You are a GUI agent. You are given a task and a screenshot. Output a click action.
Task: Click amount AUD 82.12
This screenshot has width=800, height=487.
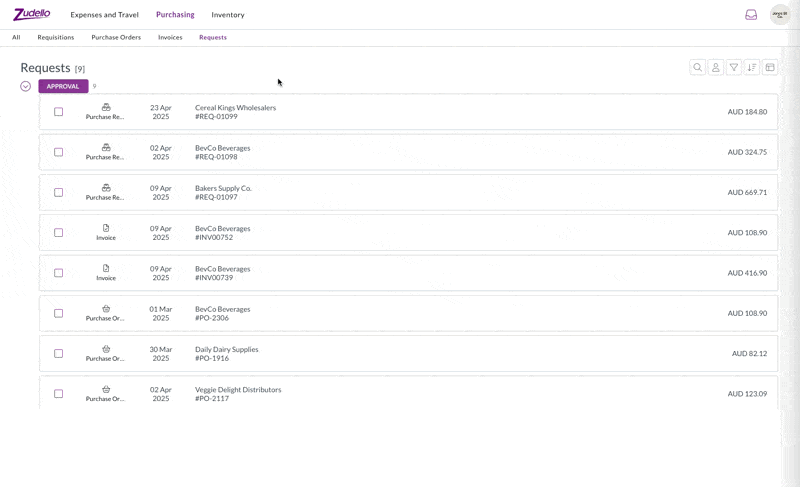pyautogui.click(x=749, y=353)
